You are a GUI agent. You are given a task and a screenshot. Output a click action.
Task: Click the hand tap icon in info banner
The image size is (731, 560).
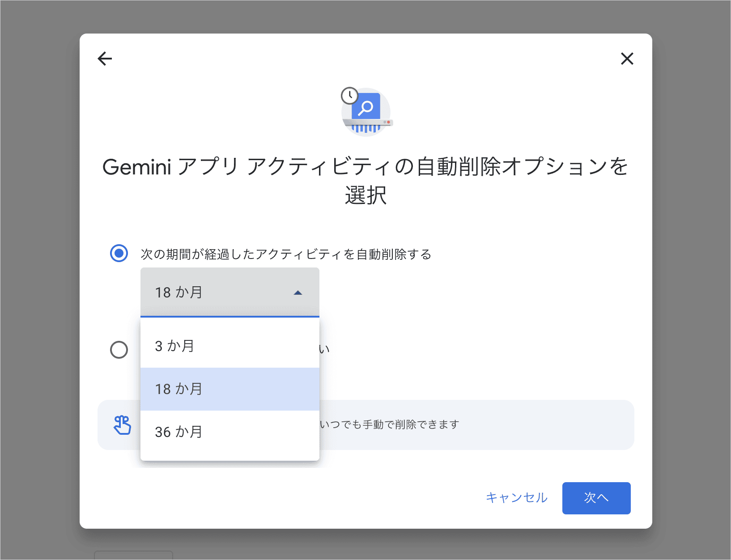tap(122, 425)
